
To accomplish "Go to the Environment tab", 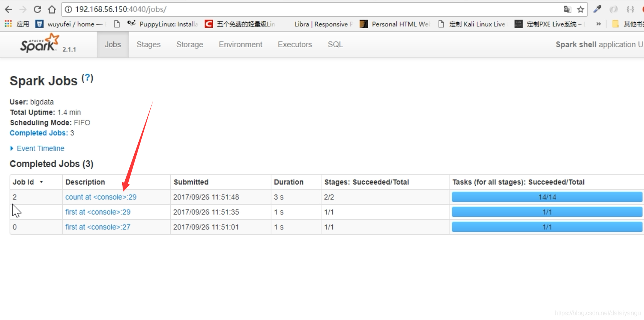I will pos(241,45).
